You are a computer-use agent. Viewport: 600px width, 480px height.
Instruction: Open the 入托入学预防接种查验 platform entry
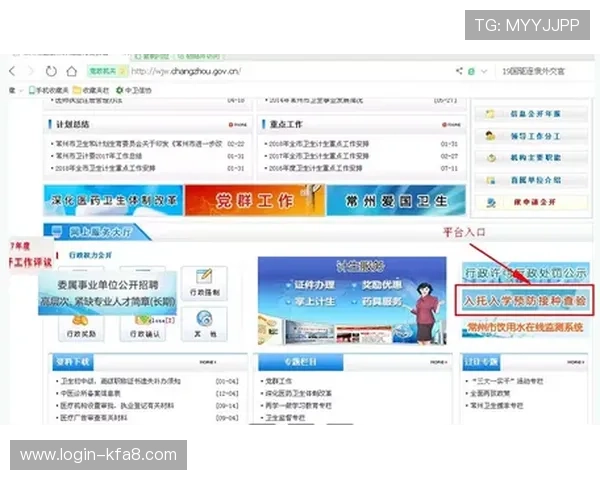pyautogui.click(x=525, y=300)
